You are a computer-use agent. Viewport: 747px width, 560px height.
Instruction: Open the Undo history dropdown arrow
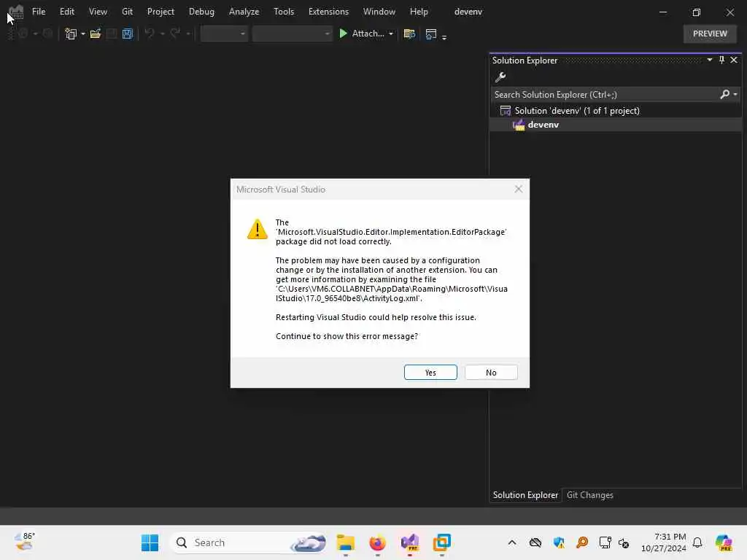162,34
